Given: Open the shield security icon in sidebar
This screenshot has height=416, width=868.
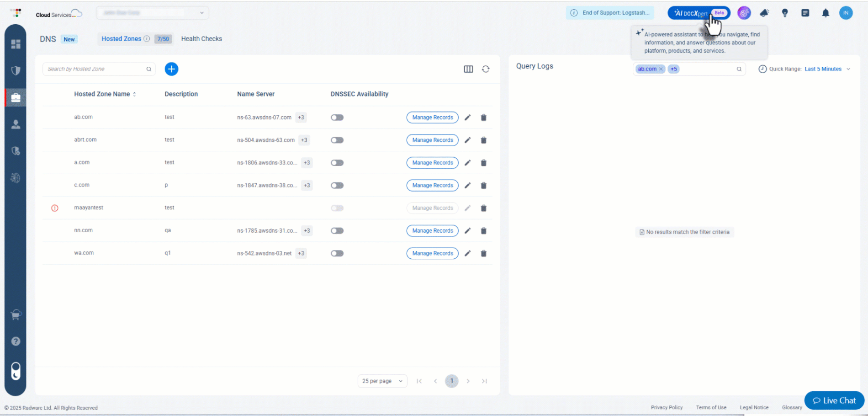Looking at the screenshot, I should tap(16, 70).
